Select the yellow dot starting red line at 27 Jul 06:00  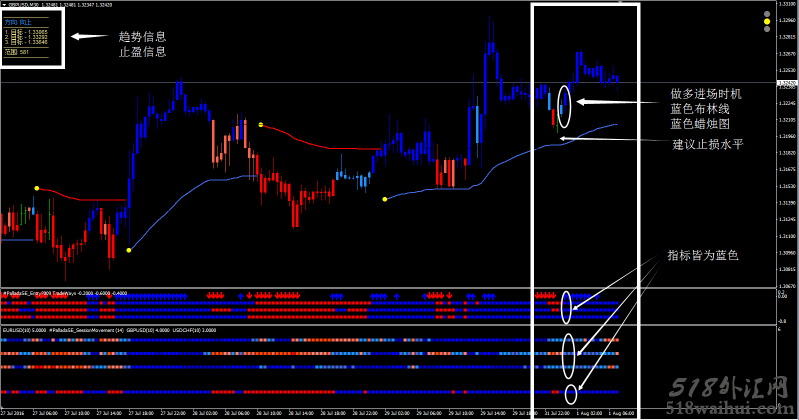[37, 188]
